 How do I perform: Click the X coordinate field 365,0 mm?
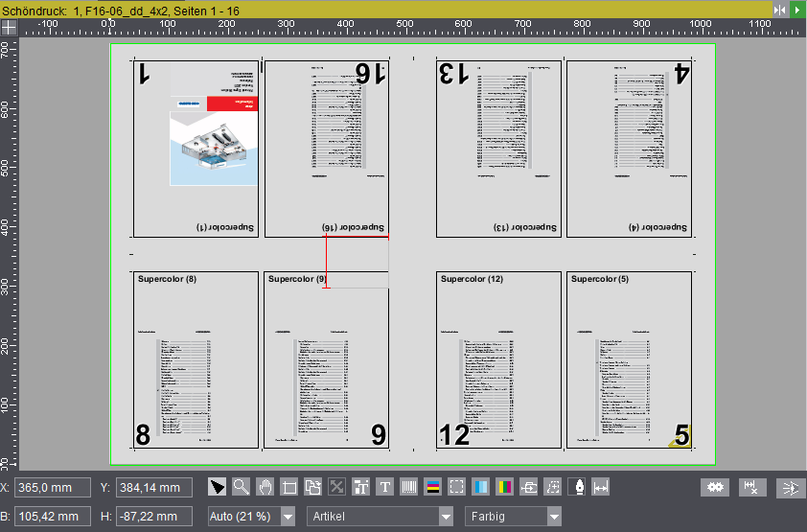[x=53, y=488]
